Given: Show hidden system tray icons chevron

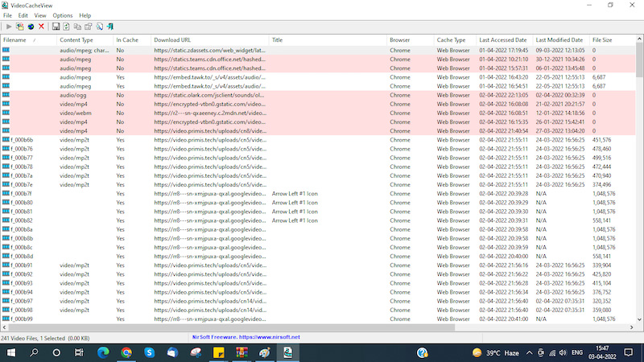Looking at the screenshot, I should coord(530,353).
